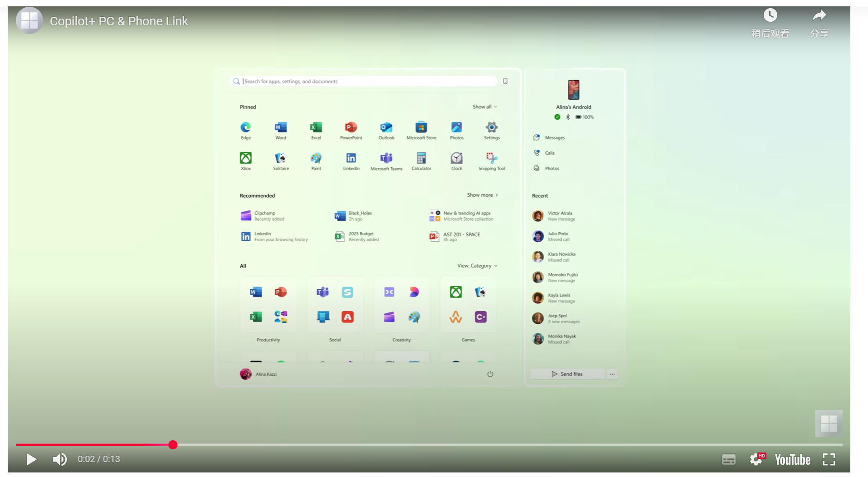Open the Microsoft Store icon

[x=421, y=127]
